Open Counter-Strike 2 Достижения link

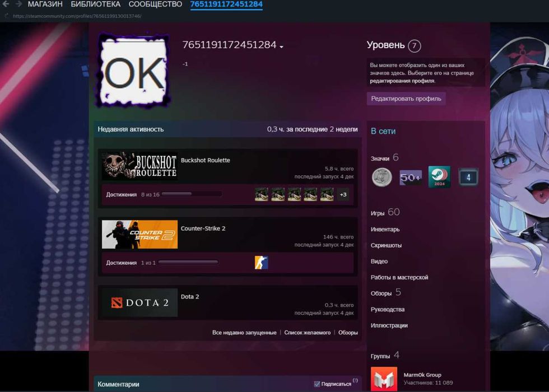tap(121, 263)
